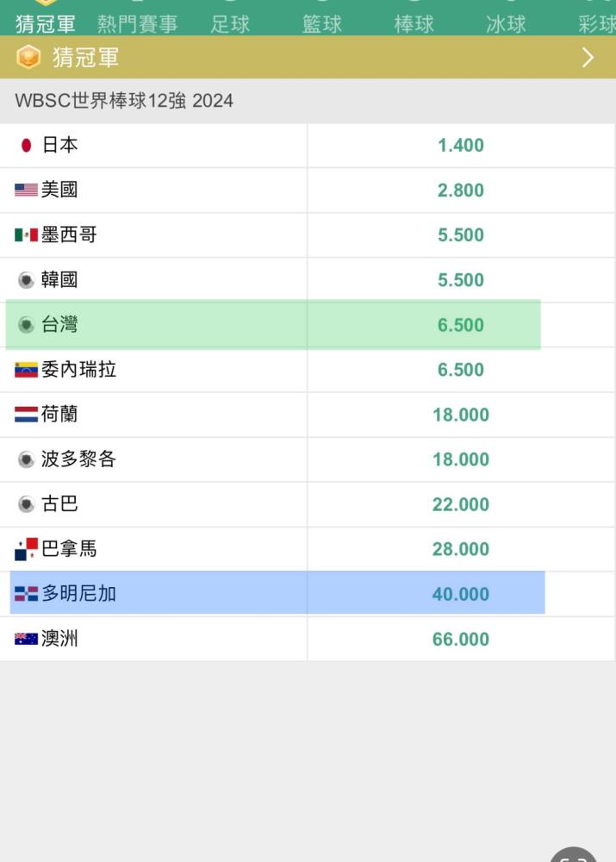The height and width of the screenshot is (862, 616).
Task: Open the 熱門賽事 tab
Action: [x=137, y=24]
